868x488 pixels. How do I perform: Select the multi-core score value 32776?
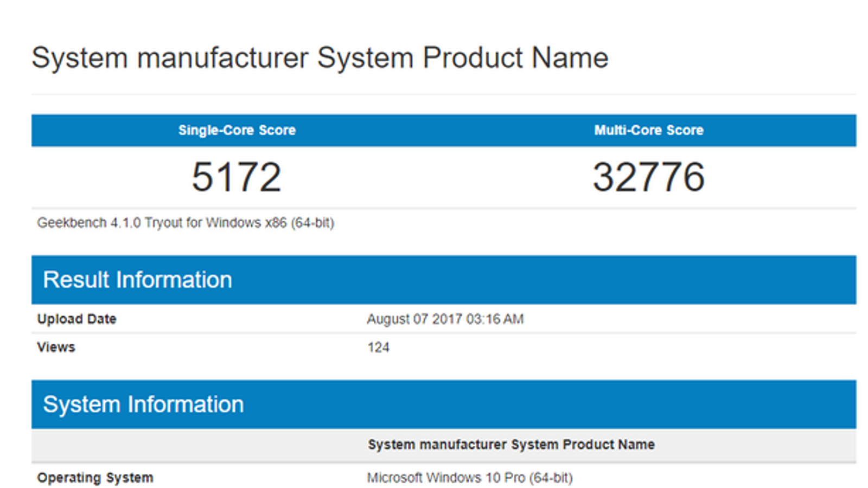coord(649,177)
